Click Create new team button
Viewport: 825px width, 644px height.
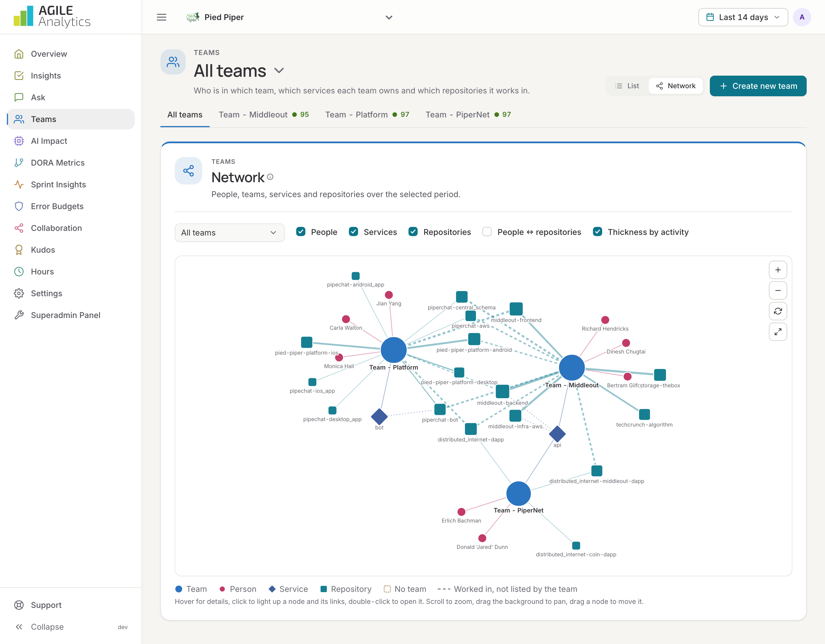(758, 86)
